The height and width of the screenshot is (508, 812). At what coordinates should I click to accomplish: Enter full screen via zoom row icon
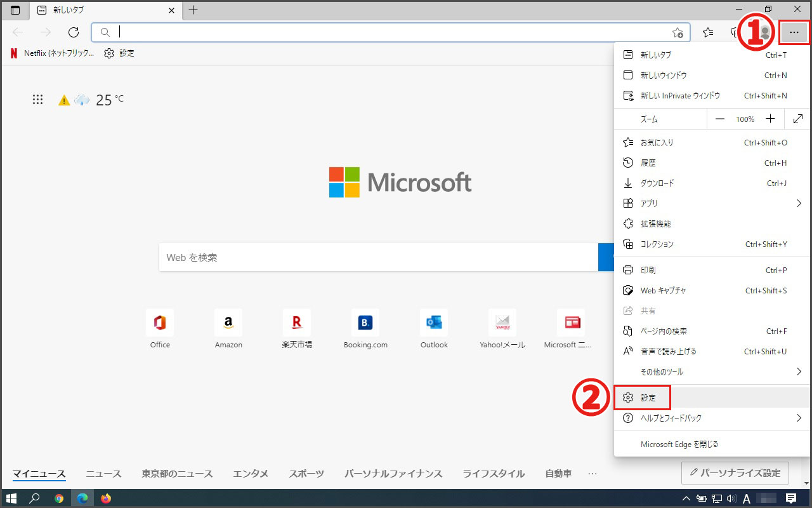[x=798, y=119]
